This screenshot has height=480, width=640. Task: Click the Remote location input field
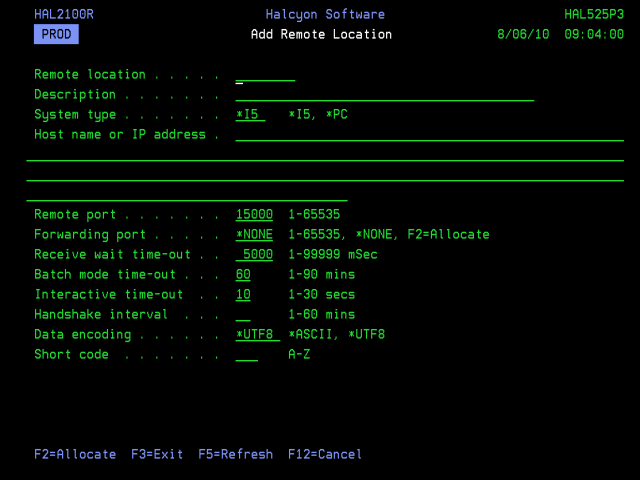(265, 75)
